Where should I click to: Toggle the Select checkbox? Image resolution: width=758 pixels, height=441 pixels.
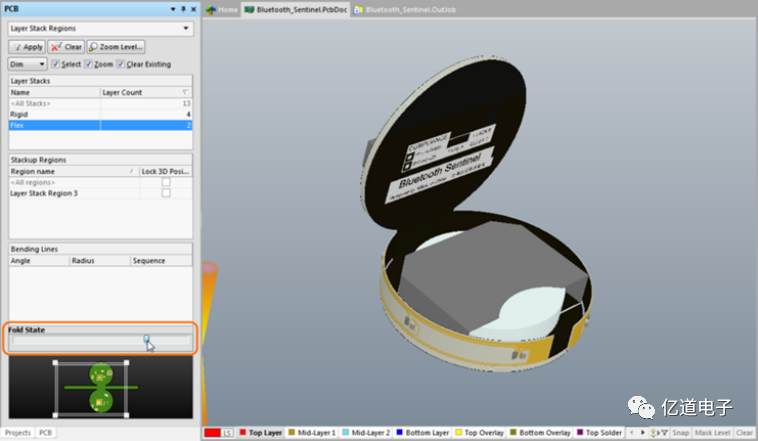point(56,64)
